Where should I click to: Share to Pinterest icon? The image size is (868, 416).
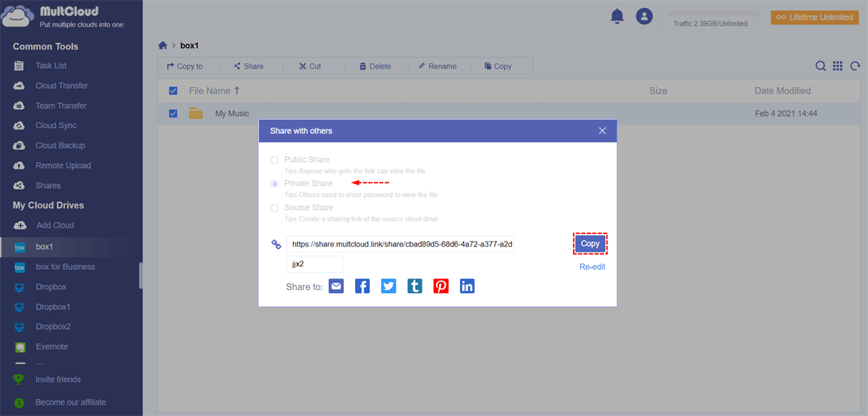[441, 286]
